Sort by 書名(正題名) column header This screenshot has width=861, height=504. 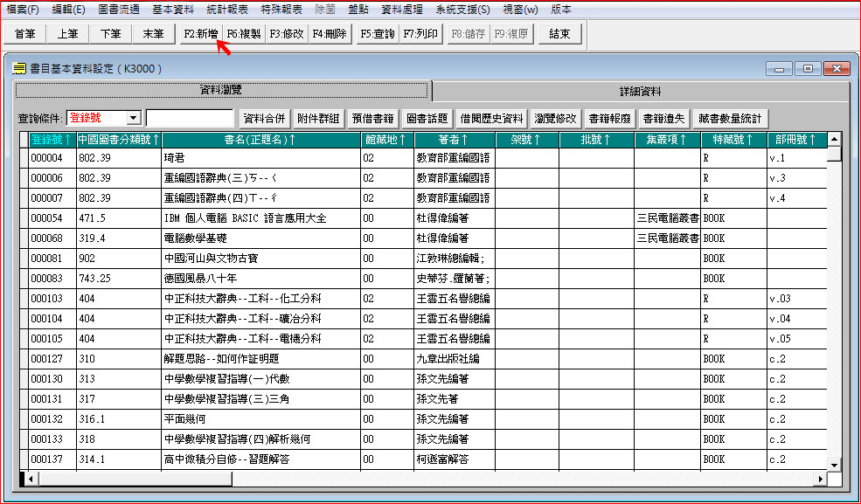click(260, 140)
